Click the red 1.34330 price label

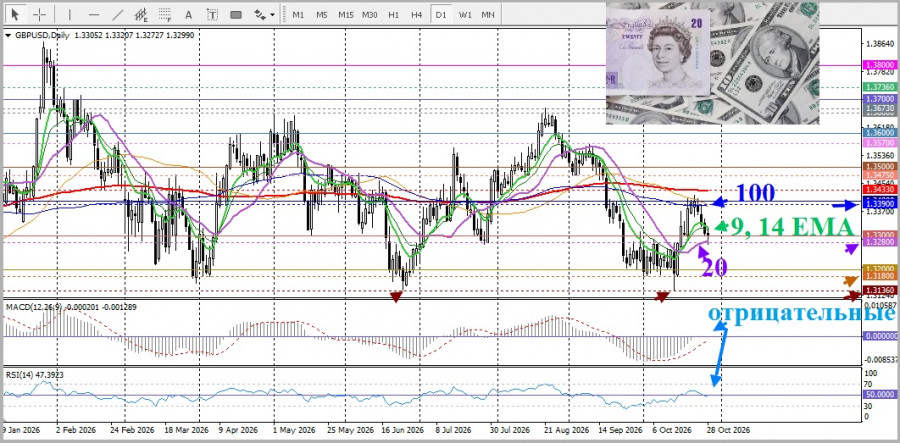point(878,188)
